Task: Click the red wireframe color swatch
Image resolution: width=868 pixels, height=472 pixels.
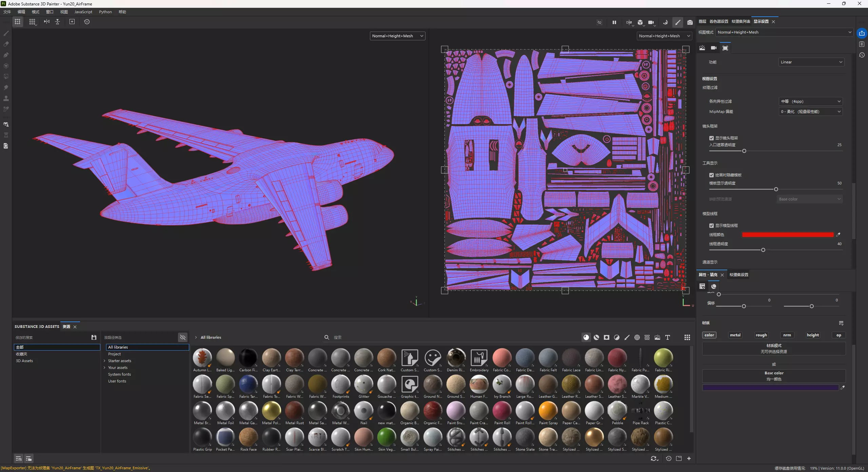Action: tap(787, 235)
